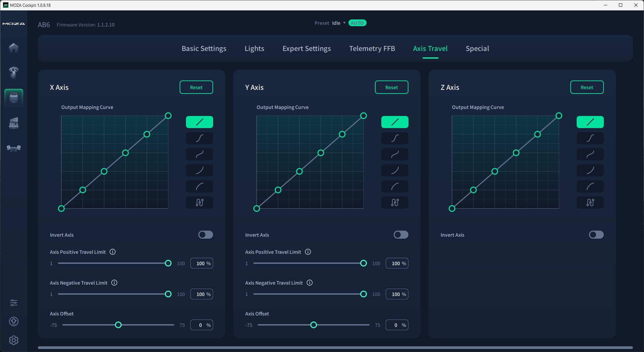Click the info icon beside X Axis Positive Travel Limit
Image resolution: width=644 pixels, height=352 pixels.
click(113, 252)
